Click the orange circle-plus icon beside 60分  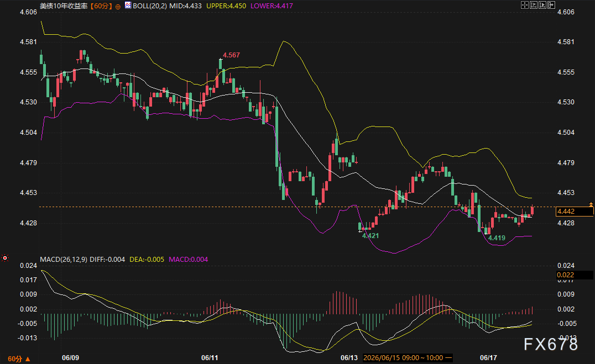pyautogui.click(x=118, y=7)
